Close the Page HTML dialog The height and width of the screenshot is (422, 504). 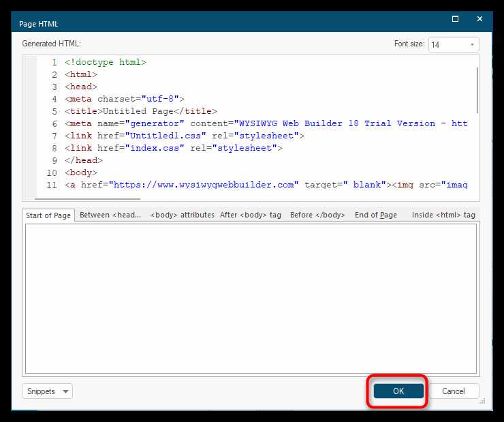tap(483, 19)
